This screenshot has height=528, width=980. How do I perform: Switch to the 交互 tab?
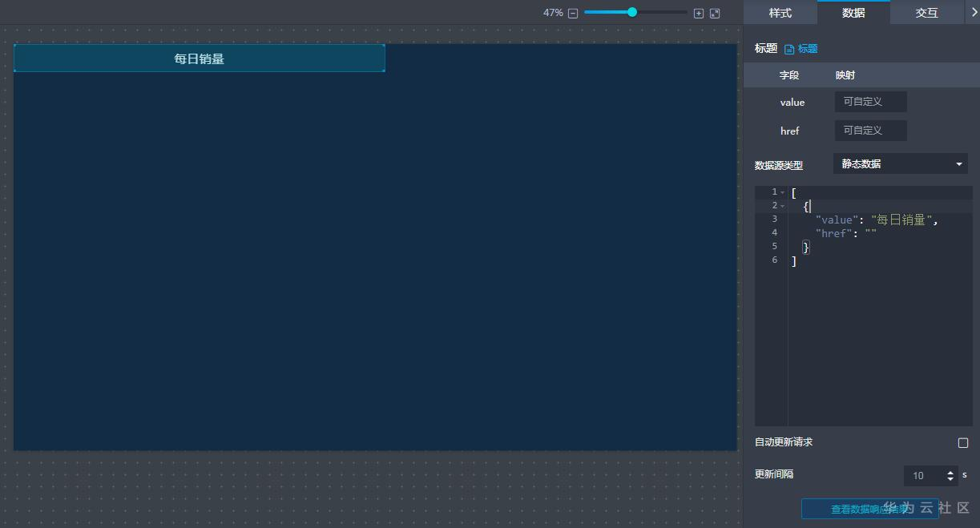click(x=927, y=13)
